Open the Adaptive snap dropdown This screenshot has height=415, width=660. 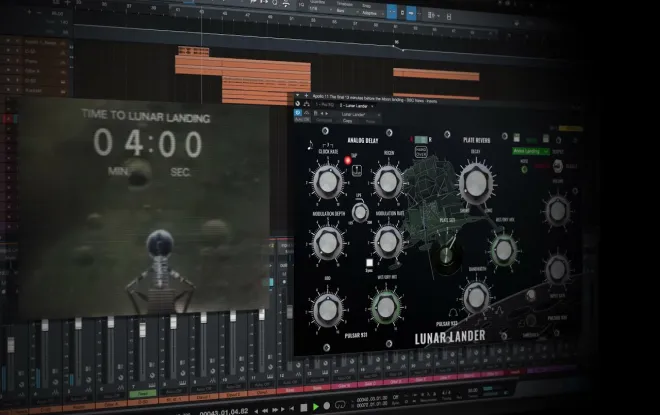pos(371,13)
